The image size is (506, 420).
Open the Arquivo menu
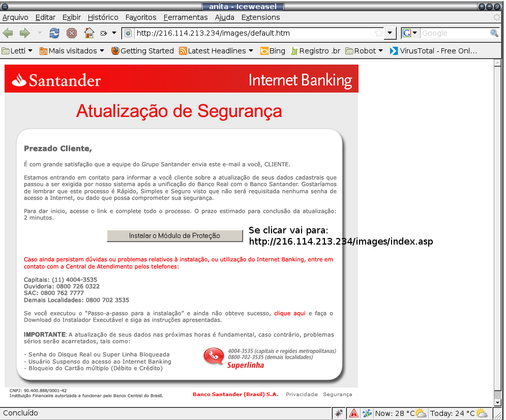point(15,17)
